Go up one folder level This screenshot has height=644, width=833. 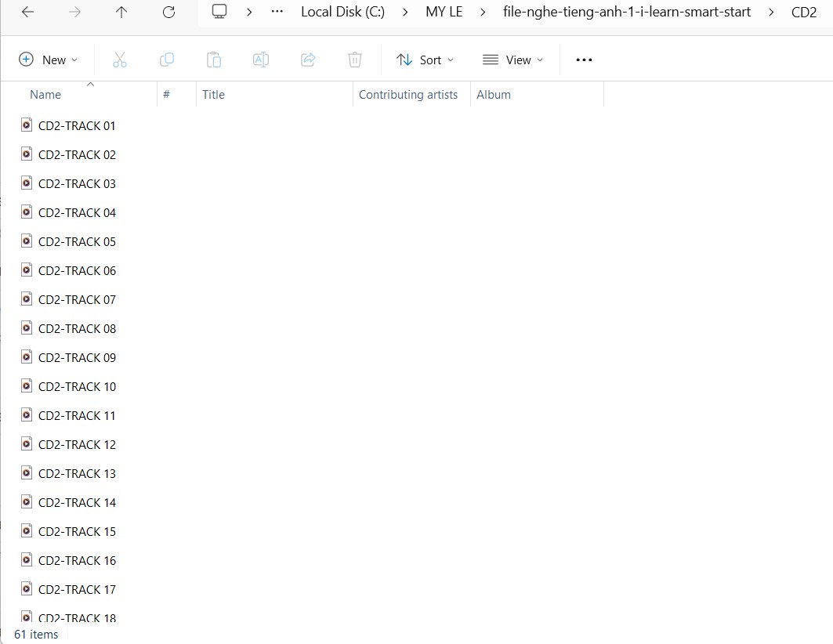click(x=121, y=12)
